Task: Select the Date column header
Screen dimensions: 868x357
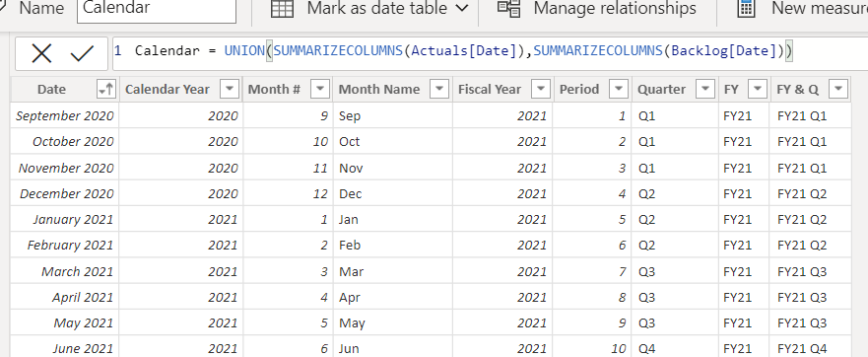Action: click(x=51, y=89)
